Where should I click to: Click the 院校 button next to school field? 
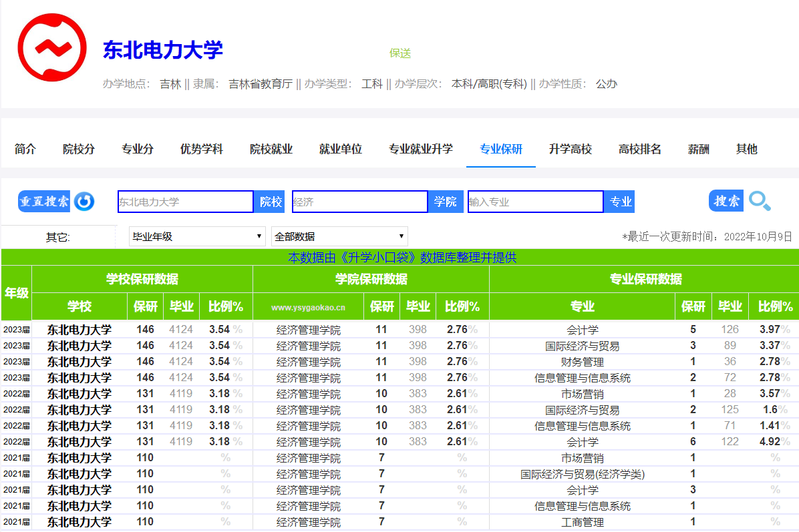tap(269, 202)
